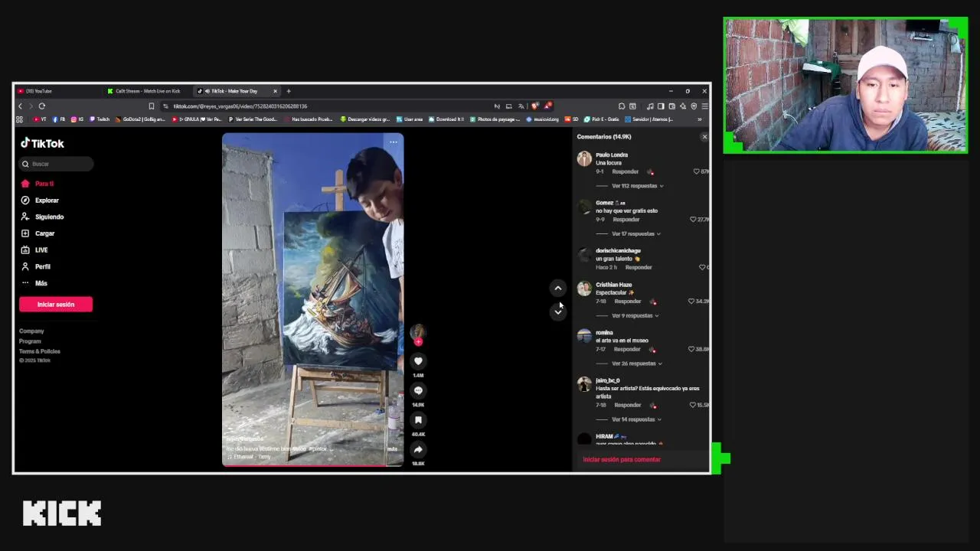Image resolution: width=980 pixels, height=551 pixels.
Task: Expand Ver 14 respuestas
Action: [636, 419]
